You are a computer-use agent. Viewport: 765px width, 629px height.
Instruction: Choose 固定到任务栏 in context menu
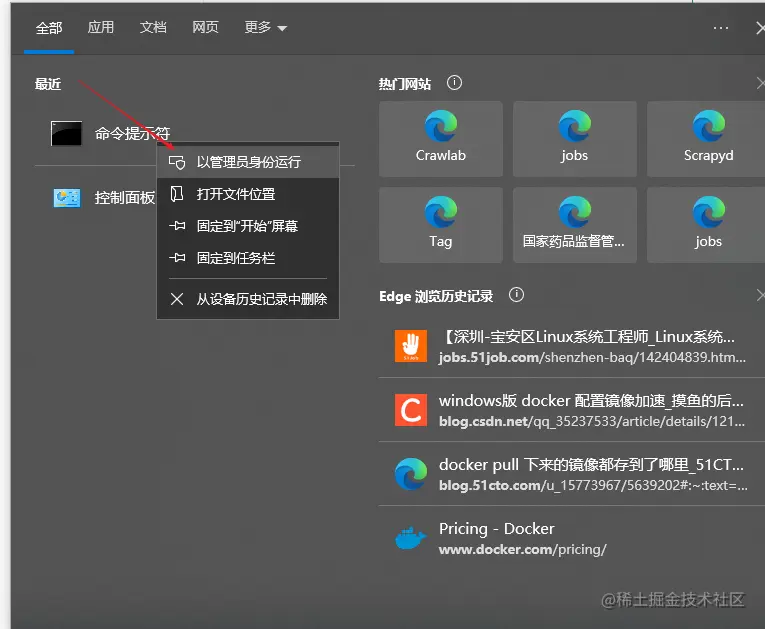[248, 258]
